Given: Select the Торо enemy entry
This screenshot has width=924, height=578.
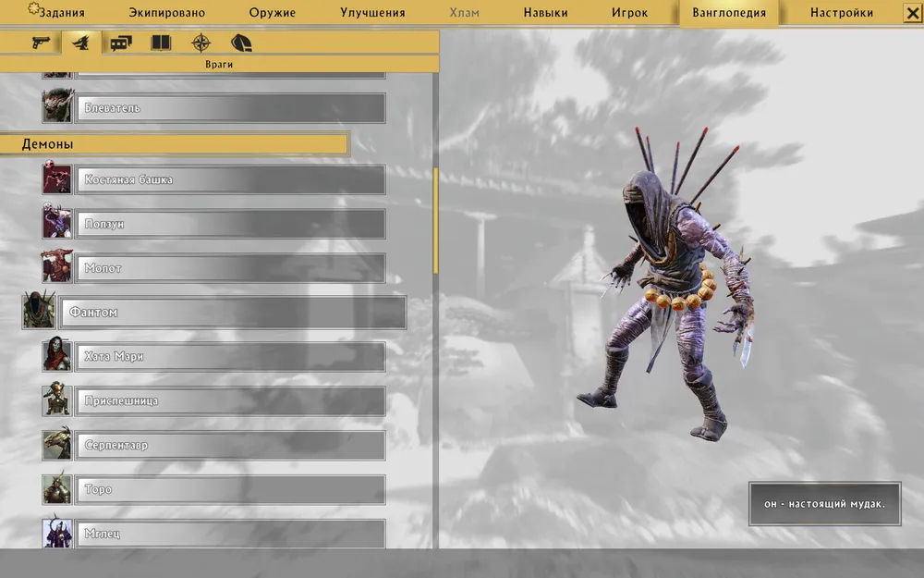Looking at the screenshot, I should coord(229,490).
